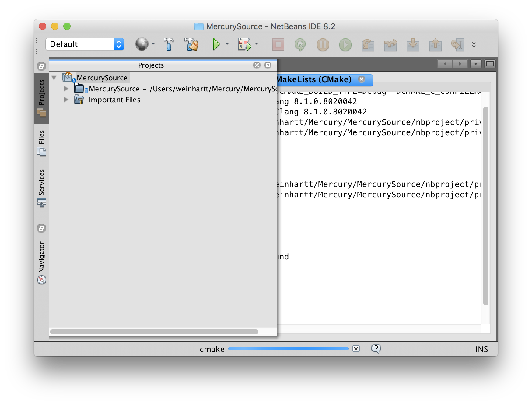
Task: Click the Files tab icon
Action: tap(41, 151)
